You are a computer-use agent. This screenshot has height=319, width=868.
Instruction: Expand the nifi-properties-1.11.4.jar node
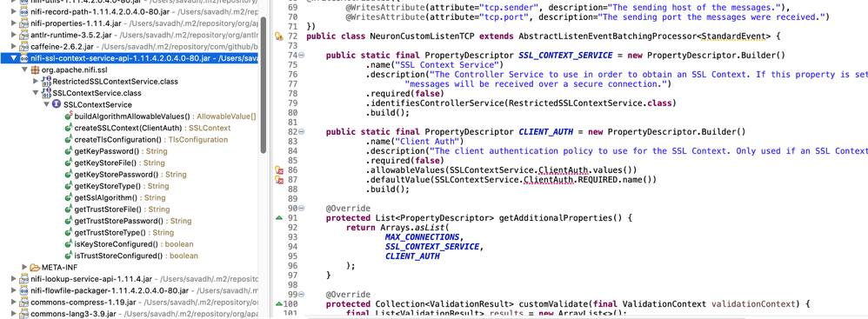pos(14,23)
